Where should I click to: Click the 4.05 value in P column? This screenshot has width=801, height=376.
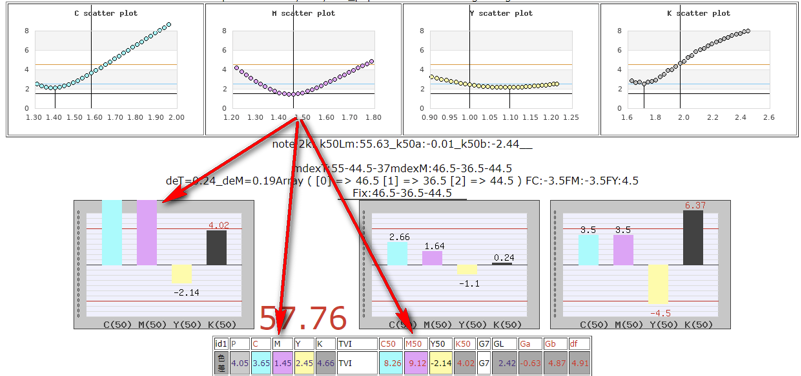(240, 364)
